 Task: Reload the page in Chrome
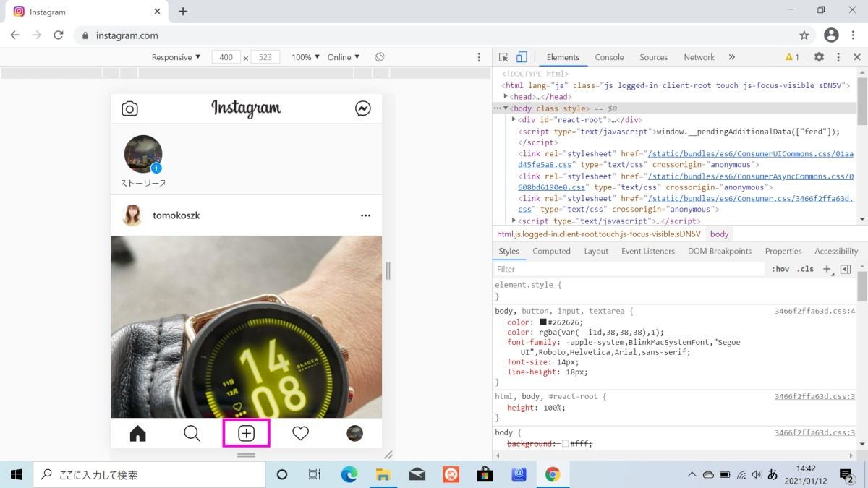coord(59,35)
